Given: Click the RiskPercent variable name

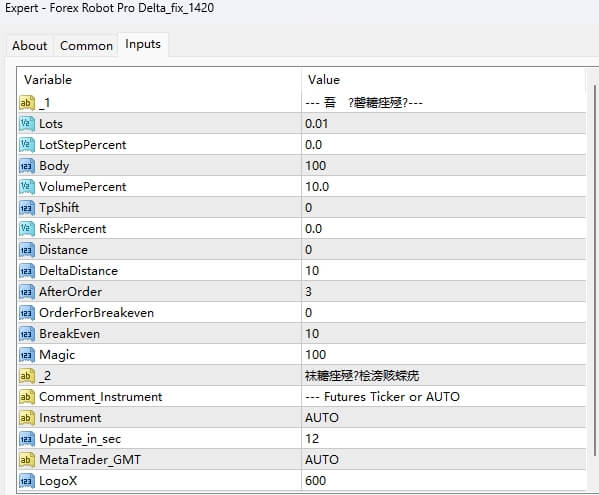Looking at the screenshot, I should 73,229.
